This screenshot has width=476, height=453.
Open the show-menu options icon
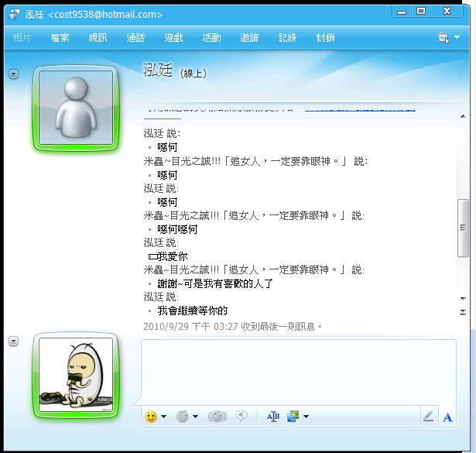(443, 38)
